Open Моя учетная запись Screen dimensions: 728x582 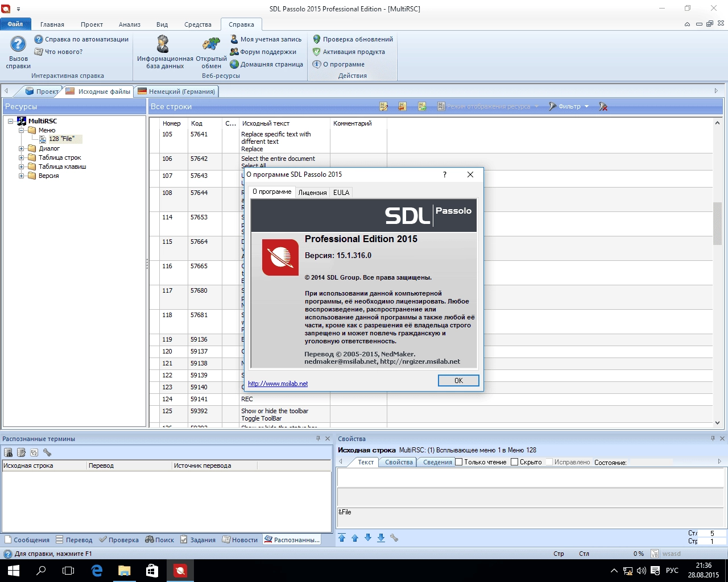point(266,39)
